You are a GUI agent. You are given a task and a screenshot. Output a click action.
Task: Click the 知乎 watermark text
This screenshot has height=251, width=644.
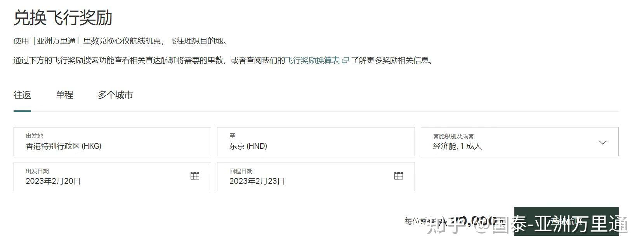pyautogui.click(x=446, y=225)
